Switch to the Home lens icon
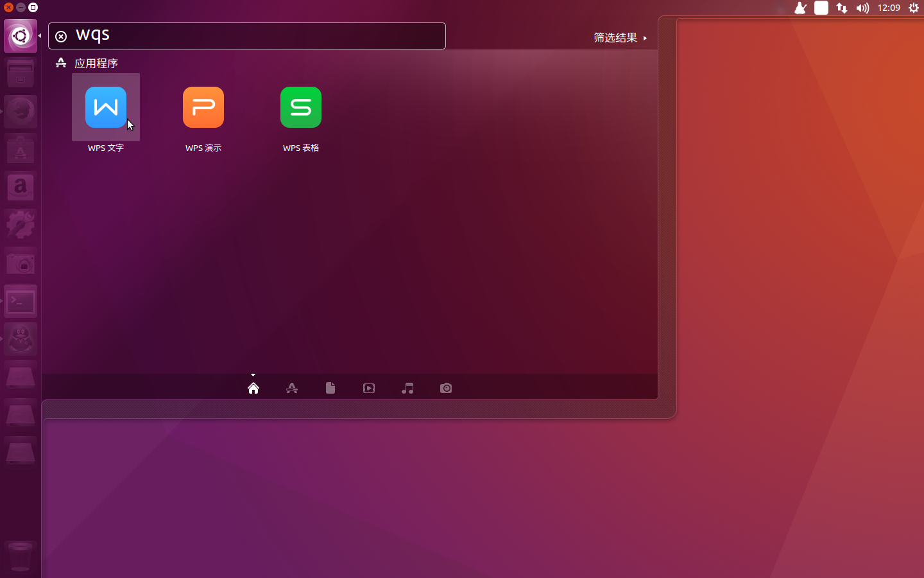This screenshot has width=924, height=578. click(253, 388)
